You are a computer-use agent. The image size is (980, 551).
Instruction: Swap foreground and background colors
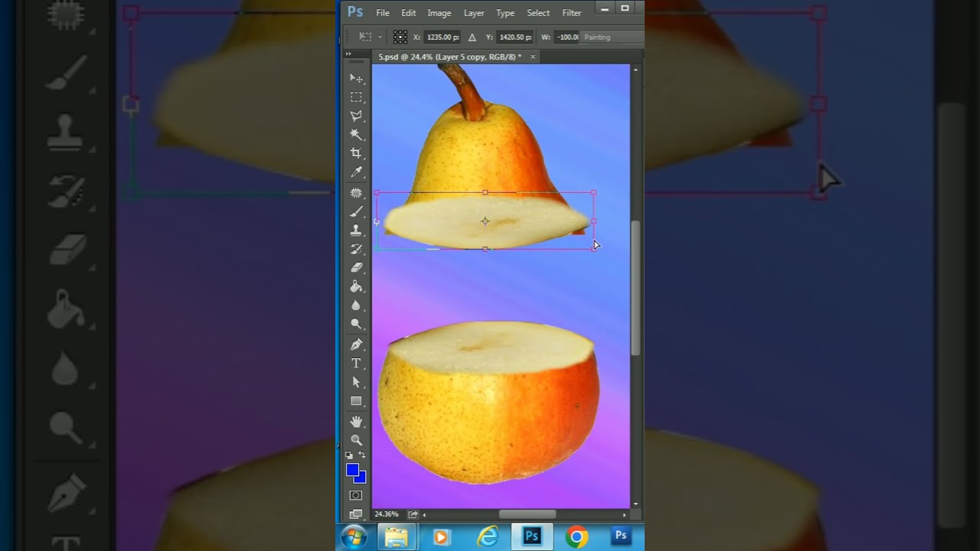pos(362,455)
